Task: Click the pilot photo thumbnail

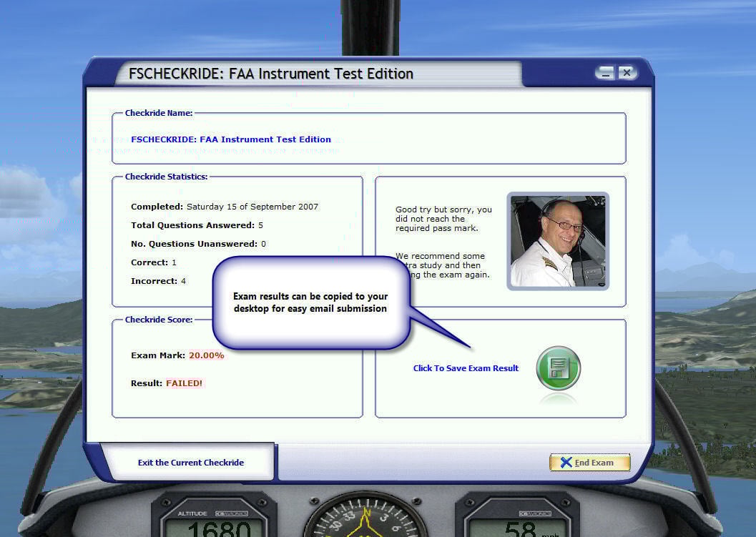Action: [558, 241]
